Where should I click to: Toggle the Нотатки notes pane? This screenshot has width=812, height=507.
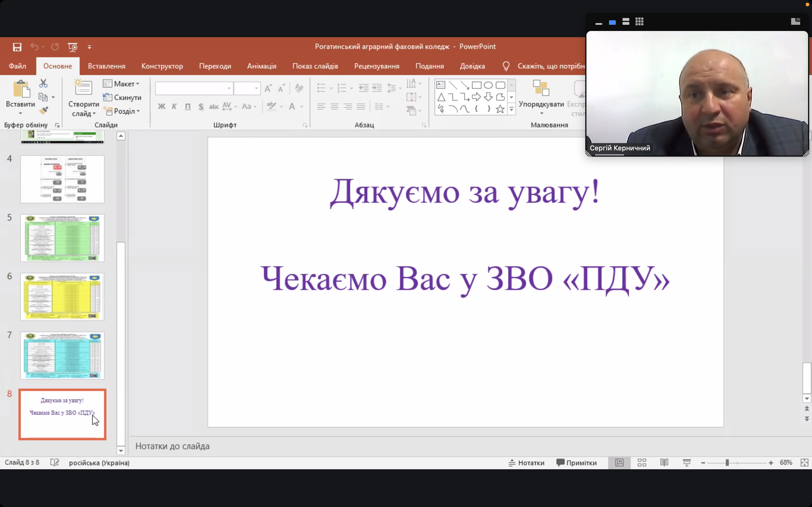526,463
